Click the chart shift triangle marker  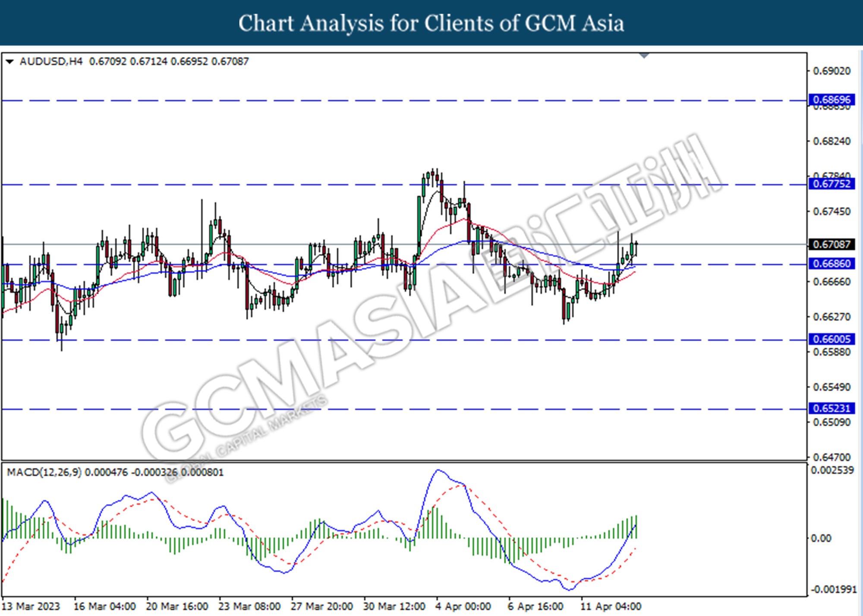pos(644,56)
